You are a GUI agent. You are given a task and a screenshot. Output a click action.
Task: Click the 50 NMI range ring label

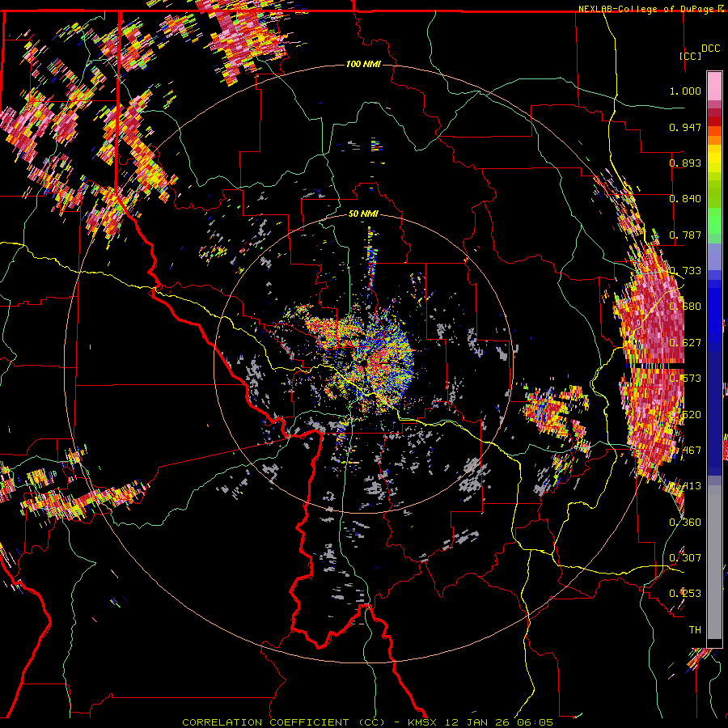pyautogui.click(x=363, y=214)
